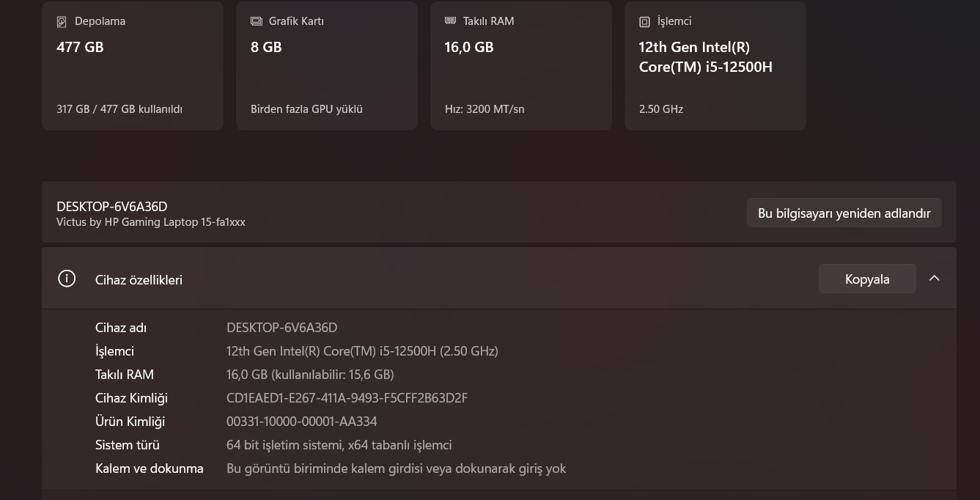This screenshot has height=500, width=980.
Task: Open the 477 GB storage card
Action: click(x=133, y=66)
